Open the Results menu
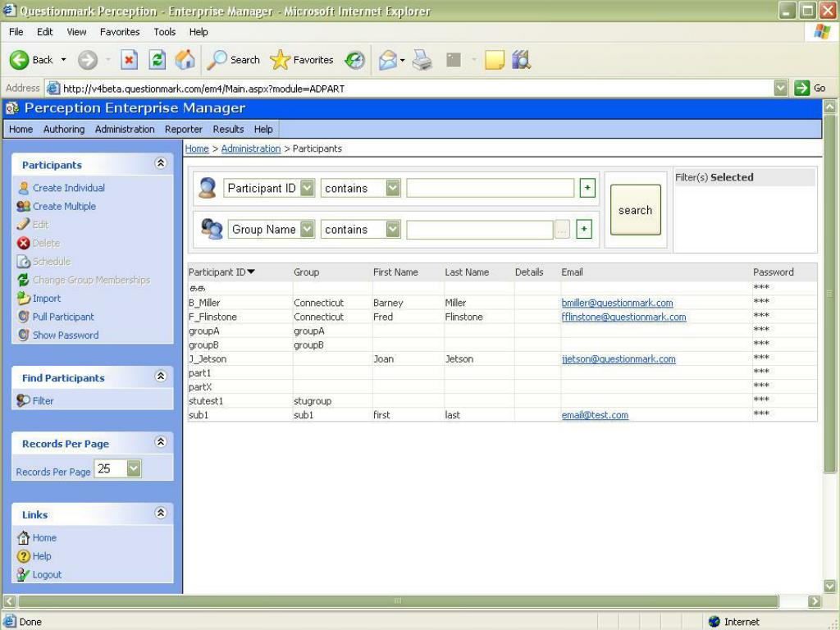The image size is (840, 630). click(x=228, y=129)
